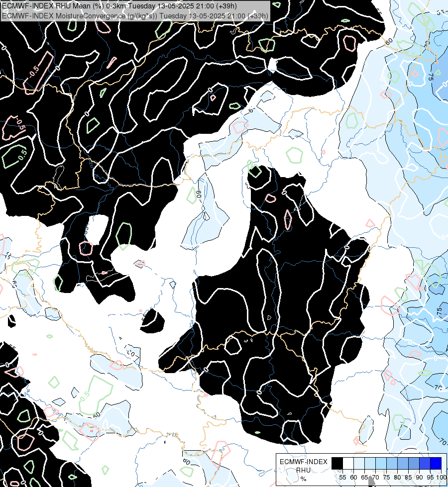Select the RHU Mean 0-3km title line

(x=119, y=6)
